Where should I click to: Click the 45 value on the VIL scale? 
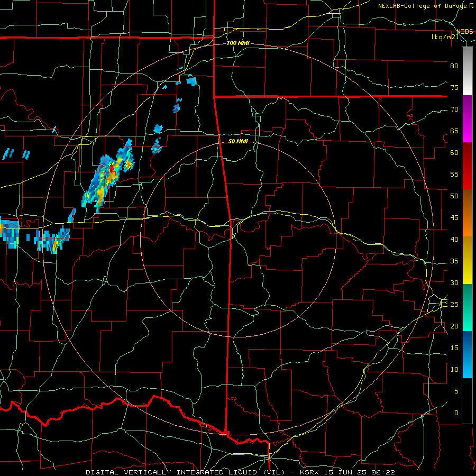pos(454,218)
